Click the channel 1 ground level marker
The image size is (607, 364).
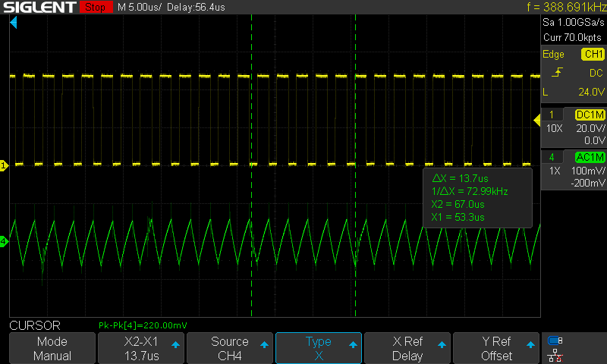(x=4, y=166)
